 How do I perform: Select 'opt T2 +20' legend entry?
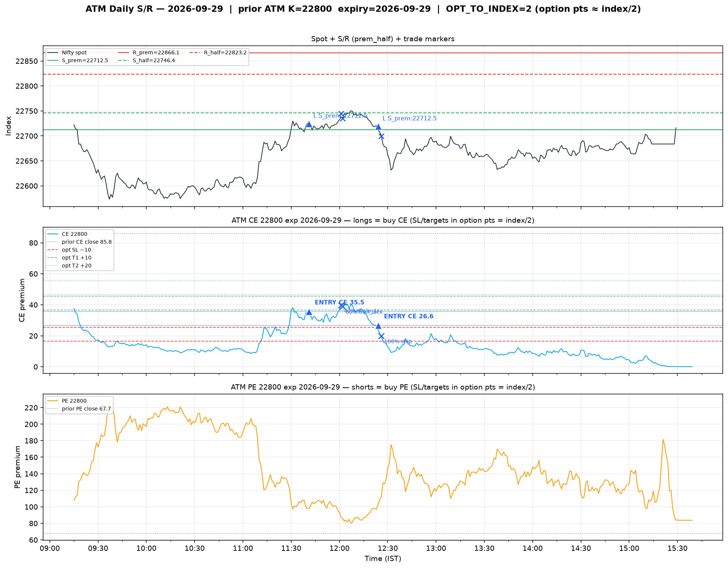tap(69, 266)
